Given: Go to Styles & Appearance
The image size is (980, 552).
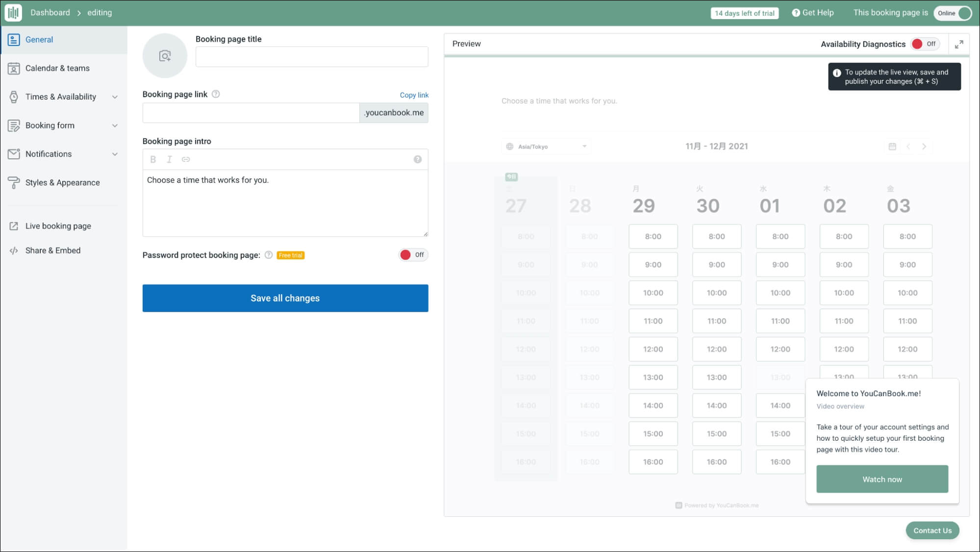Looking at the screenshot, I should [62, 183].
